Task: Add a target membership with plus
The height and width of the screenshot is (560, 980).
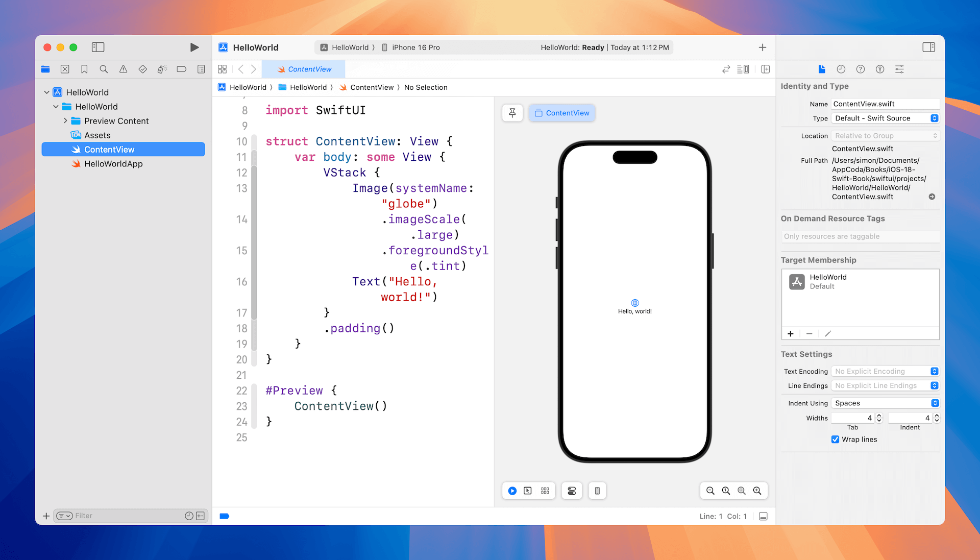Action: click(791, 334)
